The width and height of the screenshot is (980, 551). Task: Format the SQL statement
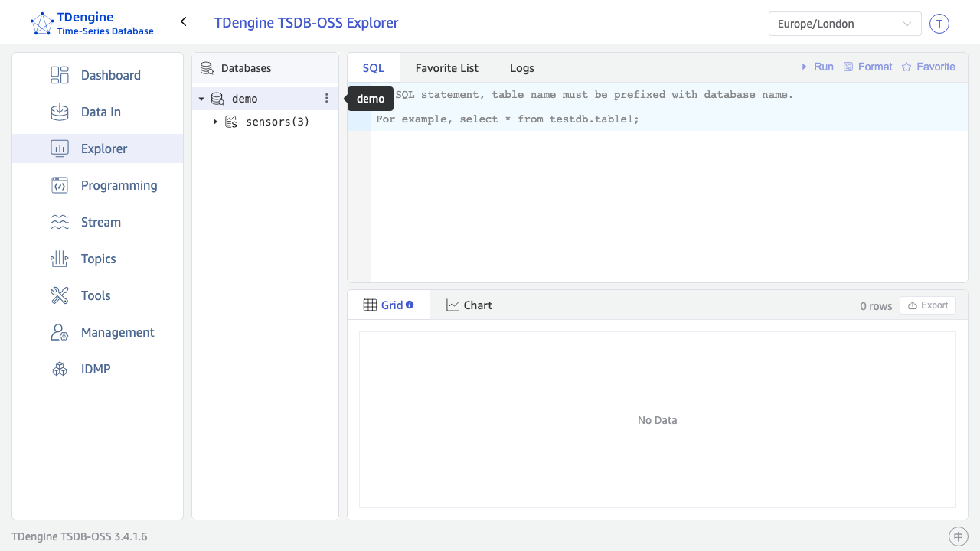[x=868, y=67]
